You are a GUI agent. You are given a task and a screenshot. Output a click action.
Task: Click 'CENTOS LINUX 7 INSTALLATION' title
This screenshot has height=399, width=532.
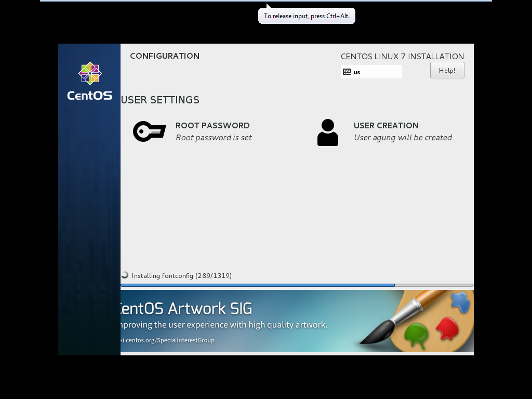click(403, 56)
